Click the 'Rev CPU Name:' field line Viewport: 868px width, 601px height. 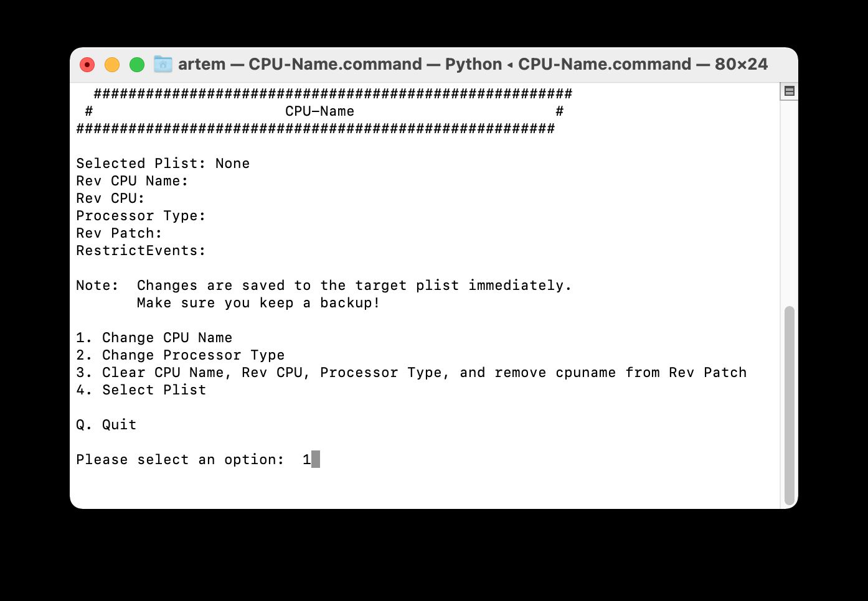(x=131, y=181)
